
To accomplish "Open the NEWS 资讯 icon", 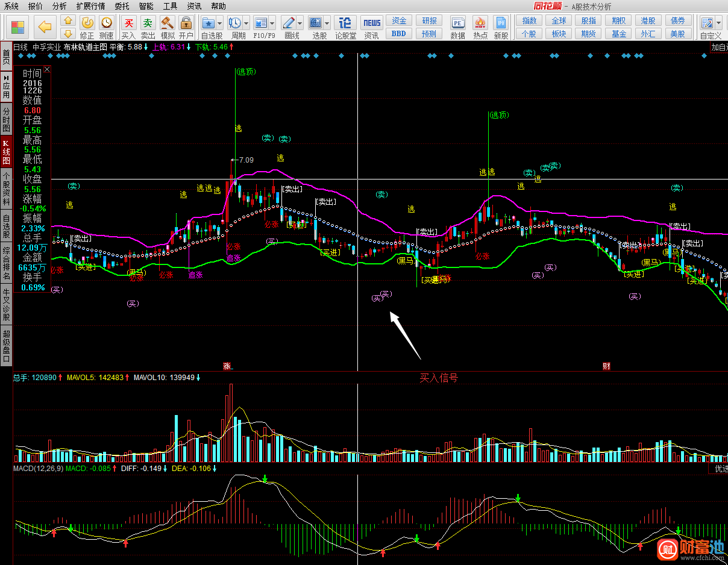I will (372, 23).
